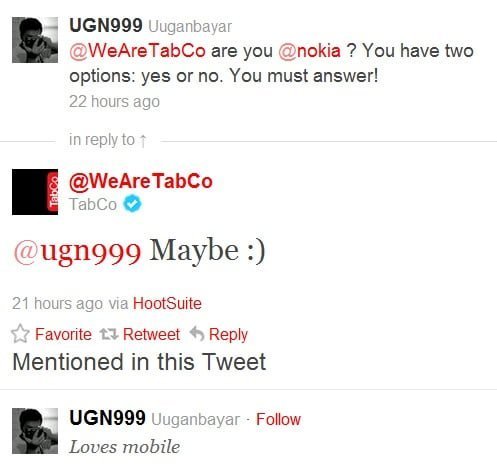Open the @ugn999 mention in the reply
497x464 pixels.
pyautogui.click(x=77, y=251)
